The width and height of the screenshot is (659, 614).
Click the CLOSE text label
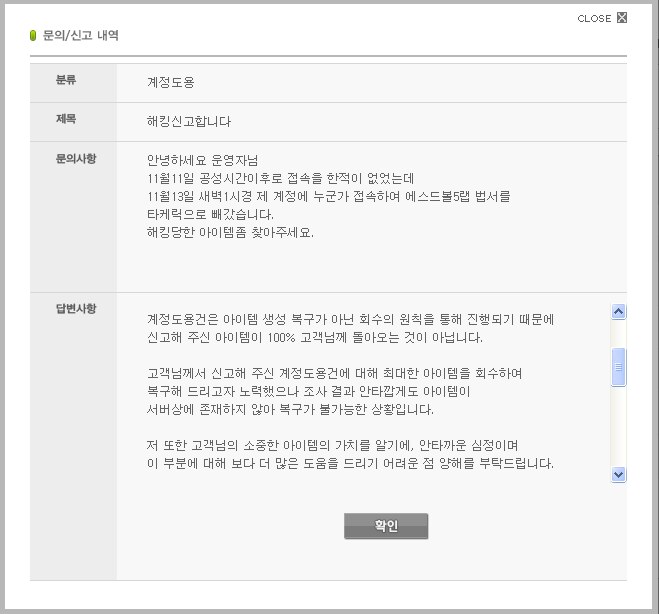[594, 18]
